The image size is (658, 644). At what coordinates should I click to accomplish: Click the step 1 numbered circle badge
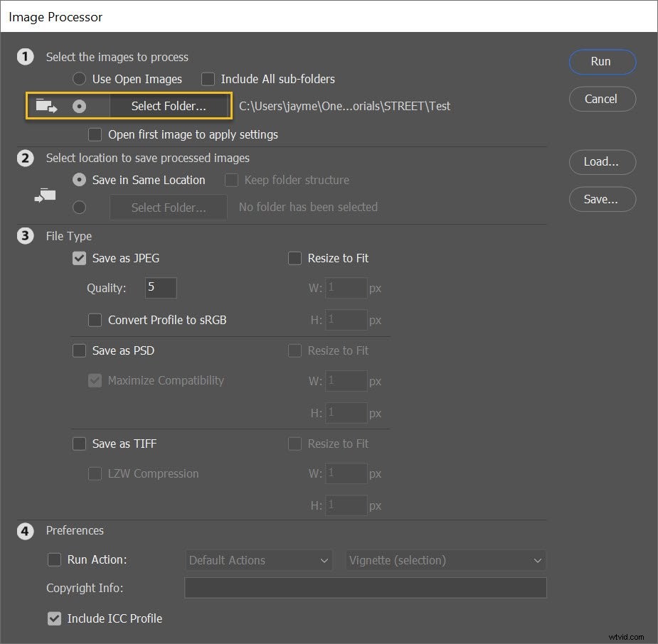tap(26, 57)
